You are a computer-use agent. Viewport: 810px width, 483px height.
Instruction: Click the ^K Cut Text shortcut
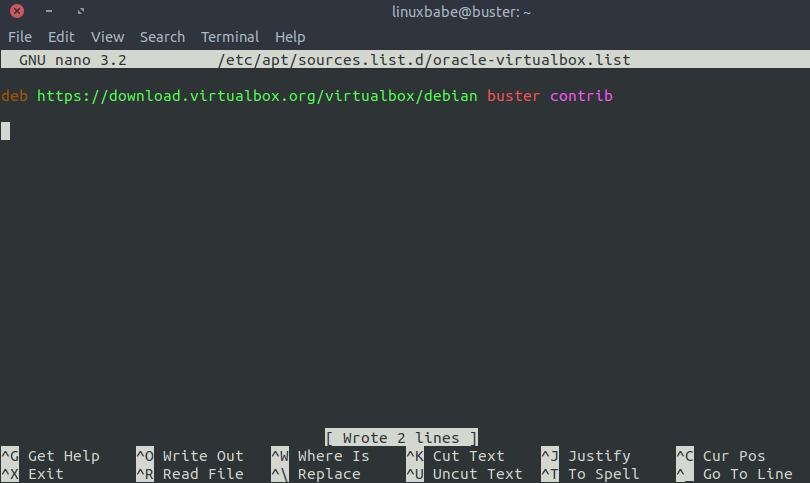[455, 456]
